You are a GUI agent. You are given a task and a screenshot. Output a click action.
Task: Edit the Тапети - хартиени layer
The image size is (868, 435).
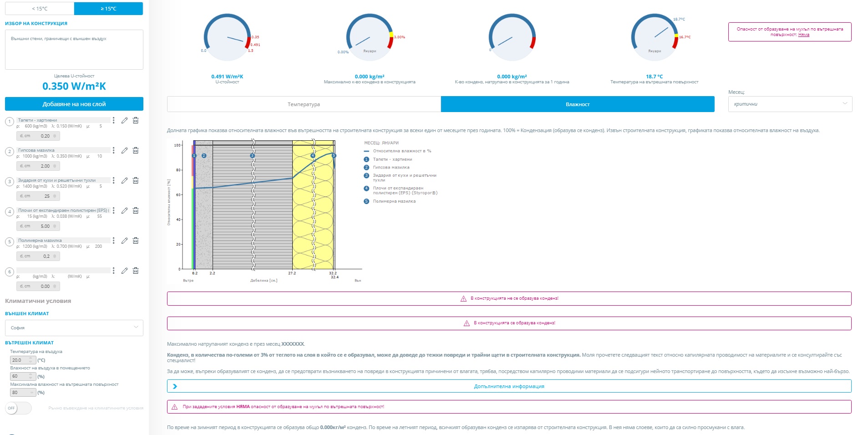pyautogui.click(x=124, y=121)
